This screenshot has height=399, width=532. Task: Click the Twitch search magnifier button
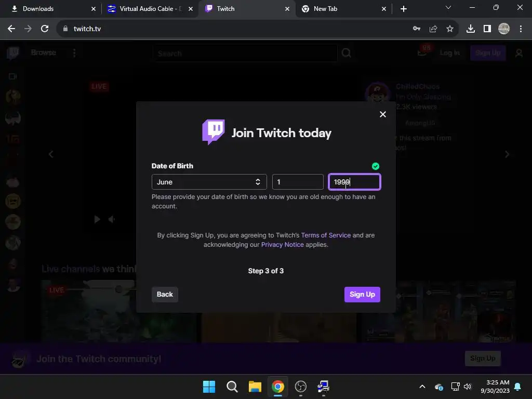(346, 54)
